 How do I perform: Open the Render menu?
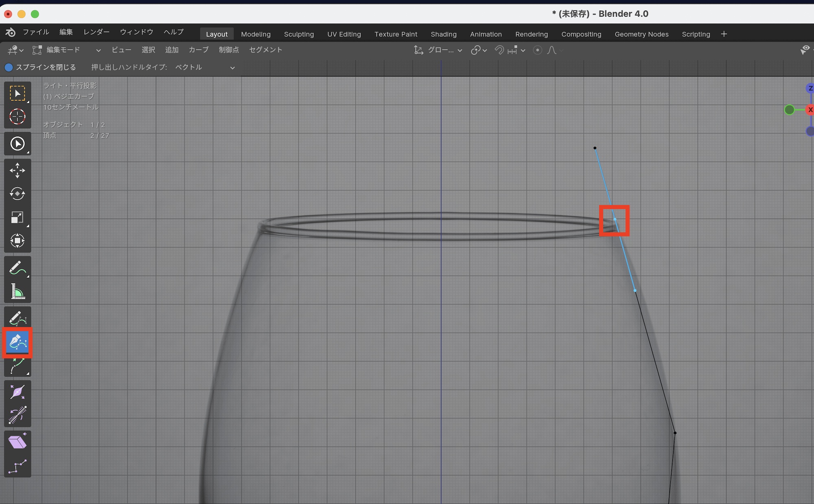click(x=96, y=32)
